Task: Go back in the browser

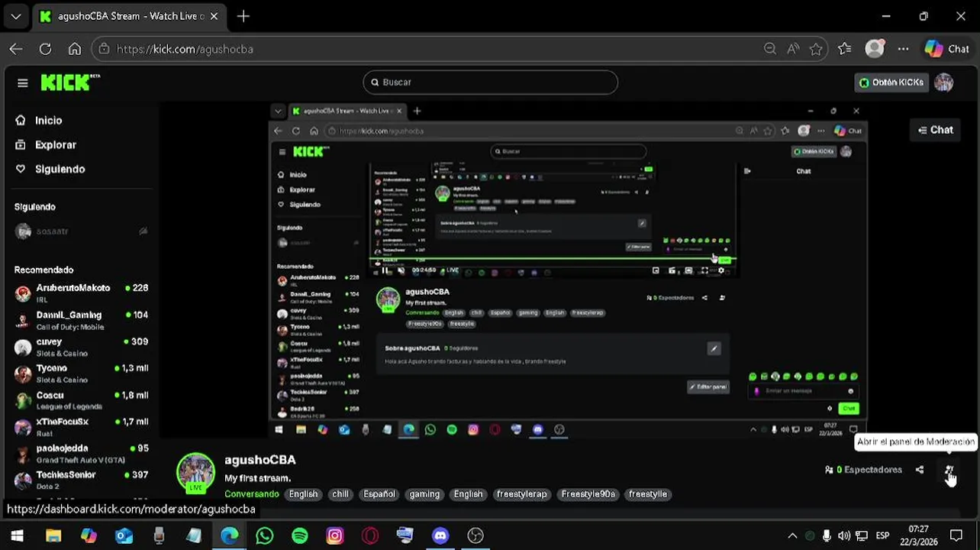Action: click(x=16, y=49)
